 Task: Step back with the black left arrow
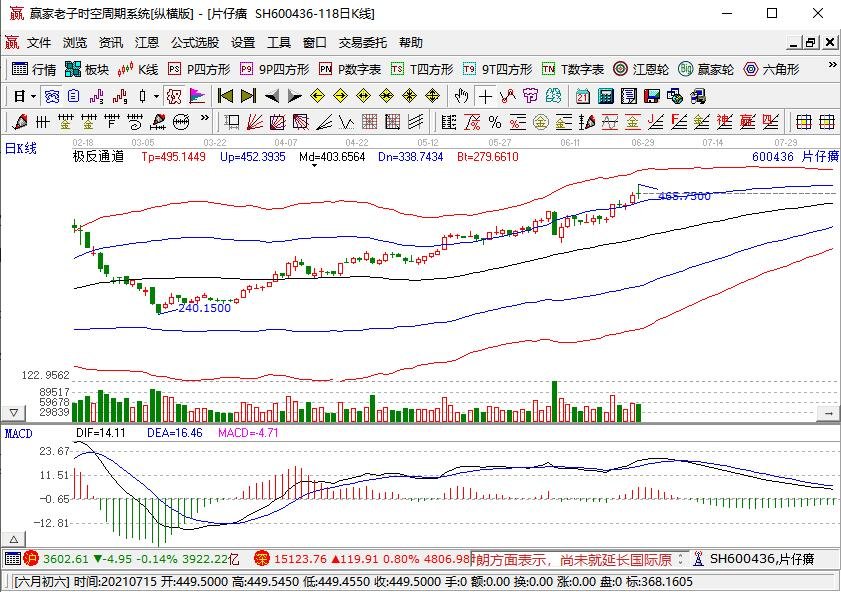(x=272, y=97)
